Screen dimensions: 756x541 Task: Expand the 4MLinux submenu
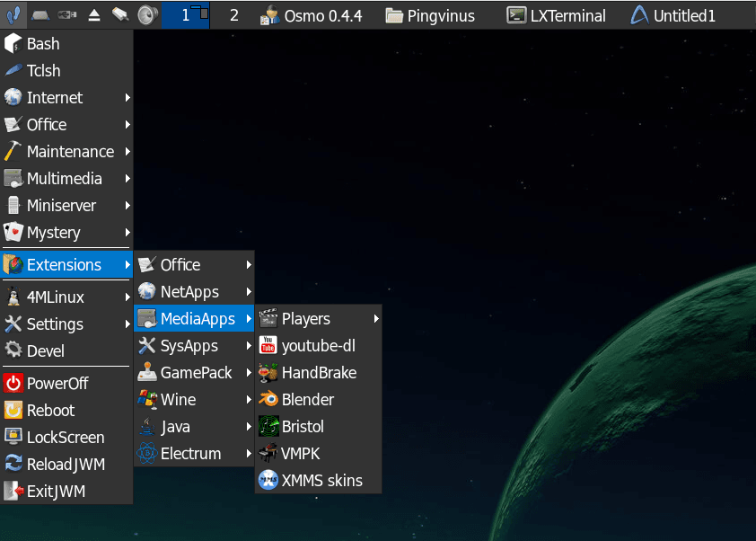[66, 297]
